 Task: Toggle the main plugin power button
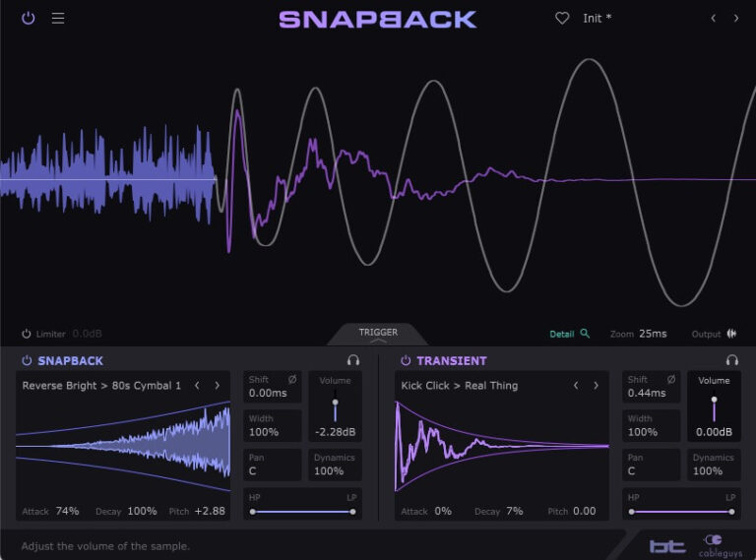28,19
